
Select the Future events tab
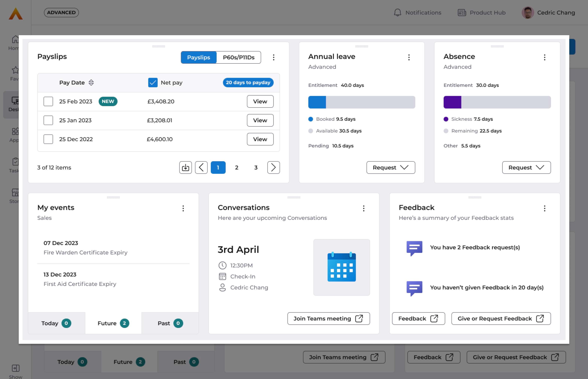tap(113, 323)
